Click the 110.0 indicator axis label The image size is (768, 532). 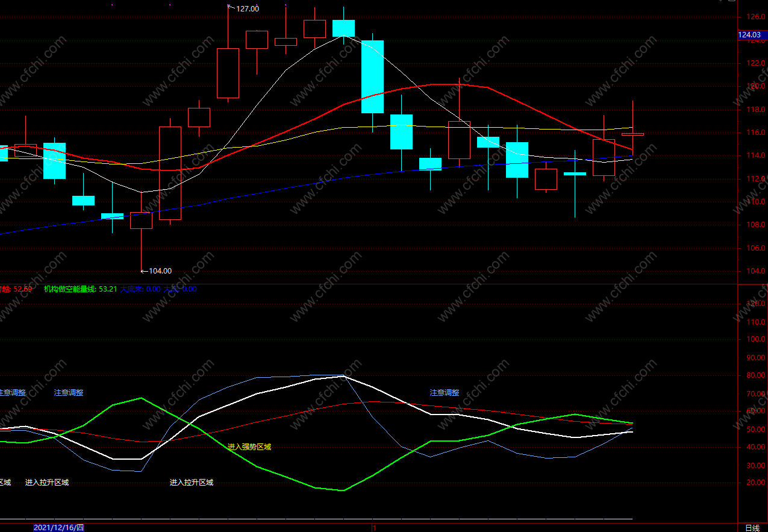[x=756, y=322]
